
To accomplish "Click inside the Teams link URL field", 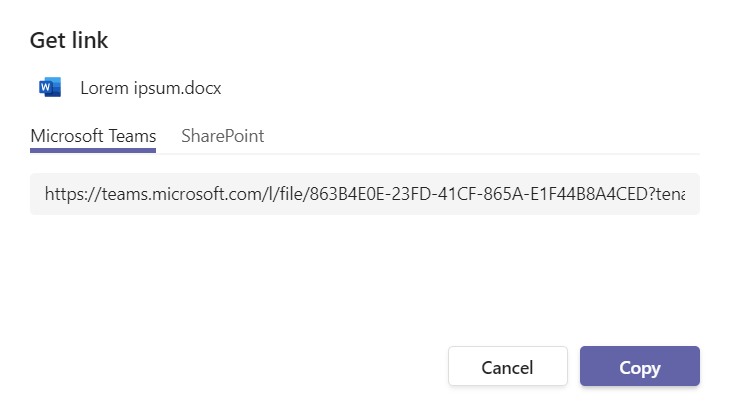I will tap(364, 194).
